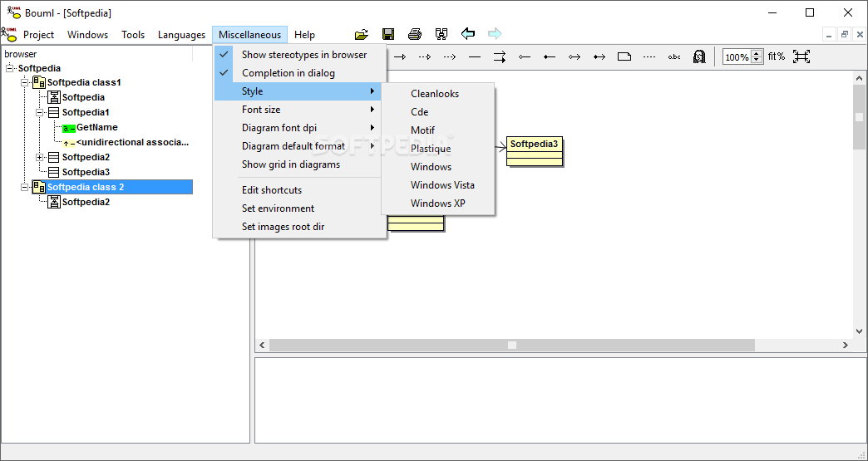
Task: Select the abc text tool
Action: click(674, 57)
